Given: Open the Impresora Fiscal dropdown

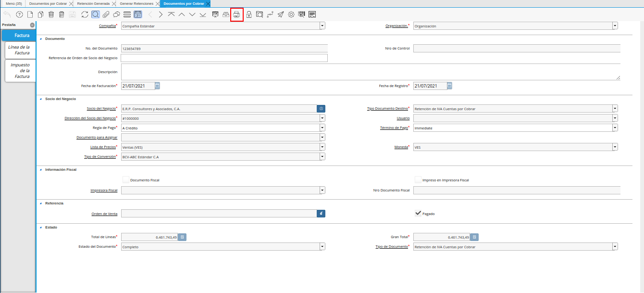Looking at the screenshot, I should pos(322,190).
